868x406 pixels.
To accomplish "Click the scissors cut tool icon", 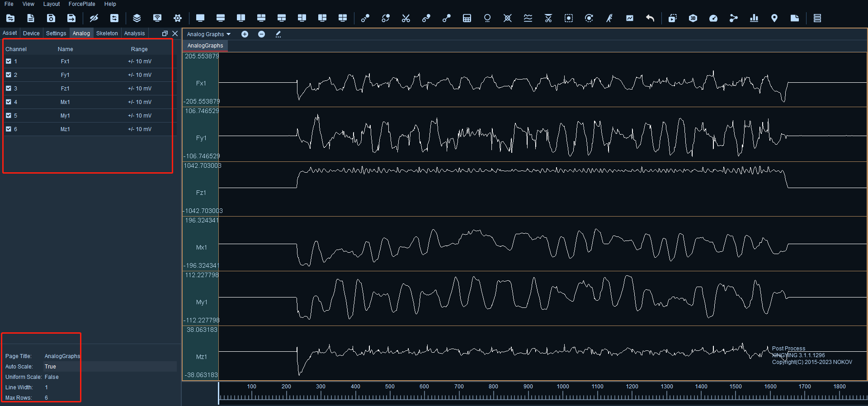I will [x=406, y=18].
